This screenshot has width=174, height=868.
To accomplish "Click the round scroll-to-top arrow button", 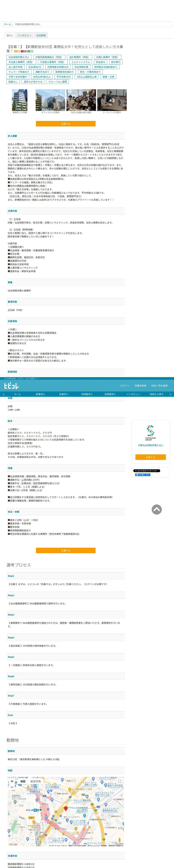I will point(157,510).
